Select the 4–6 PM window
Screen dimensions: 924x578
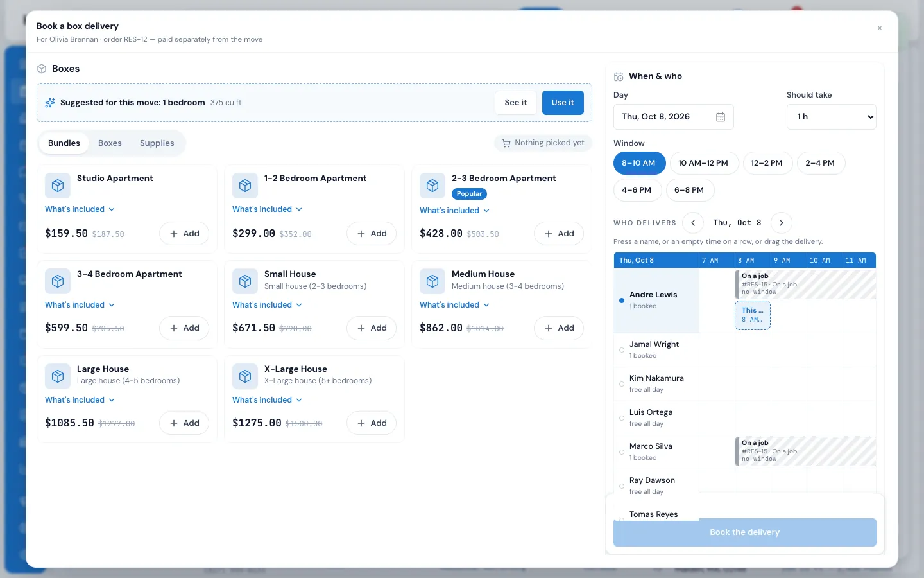(637, 190)
